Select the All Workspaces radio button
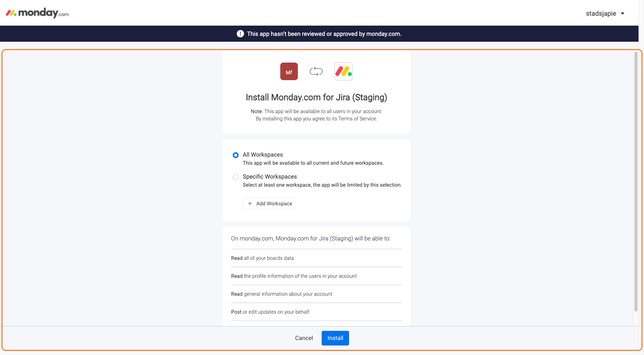Screen dimensions: 644x355 [x=236, y=155]
